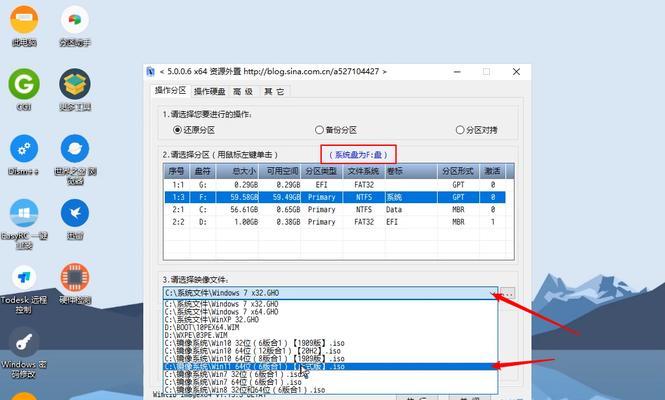Image resolution: width=665 pixels, height=400 pixels.
Task: Select partition row 1:1 with drive G:
Action: (x=335, y=185)
